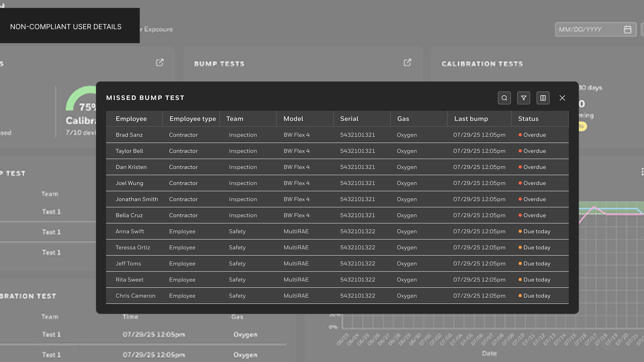Click the Non-Compliant User Details label
The height and width of the screenshot is (362, 644).
pyautogui.click(x=66, y=27)
